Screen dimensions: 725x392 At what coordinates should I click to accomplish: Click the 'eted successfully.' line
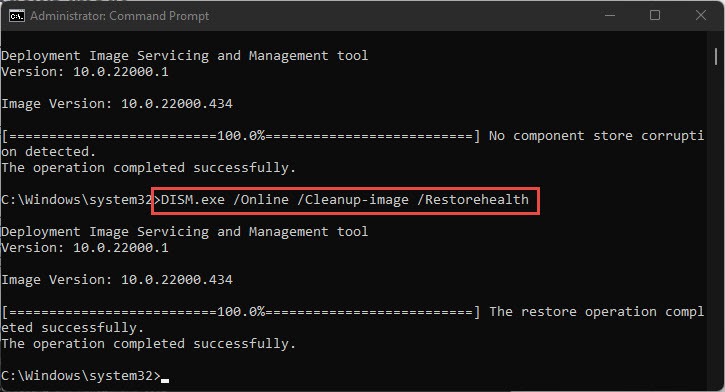[73, 328]
